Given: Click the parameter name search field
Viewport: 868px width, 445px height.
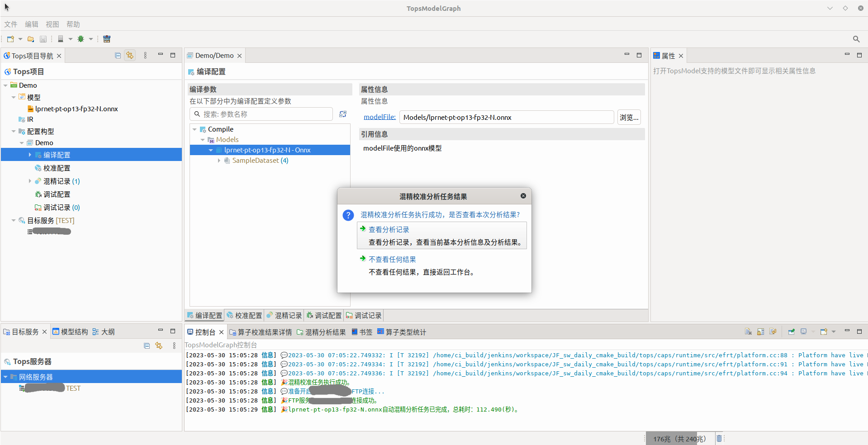Looking at the screenshot, I should click(x=261, y=114).
